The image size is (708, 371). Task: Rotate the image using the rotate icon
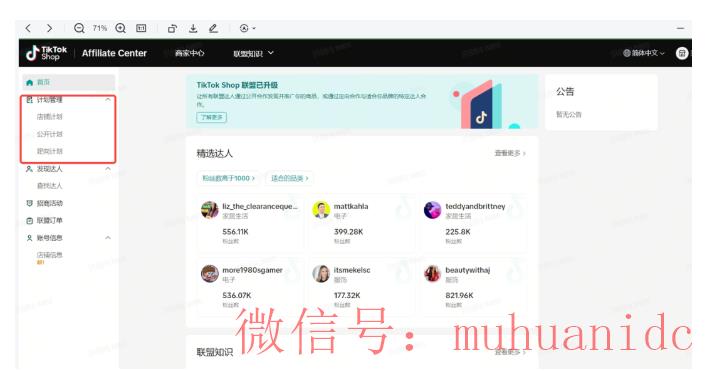coord(172,28)
